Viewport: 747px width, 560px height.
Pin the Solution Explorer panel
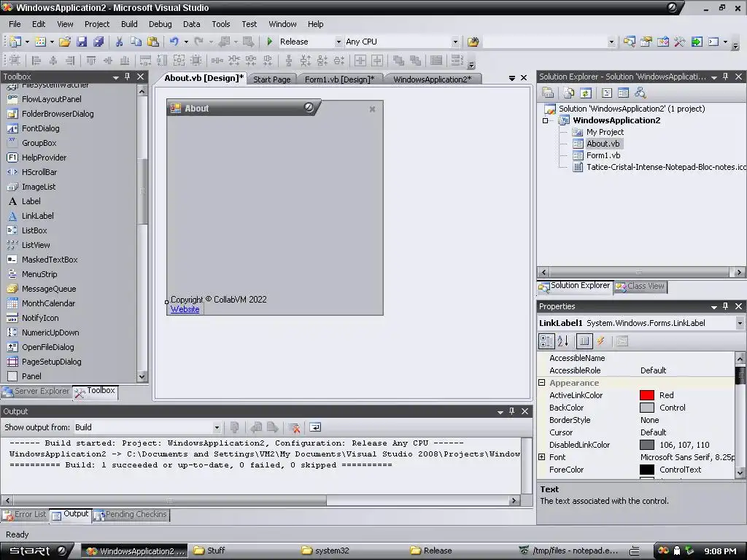click(726, 77)
